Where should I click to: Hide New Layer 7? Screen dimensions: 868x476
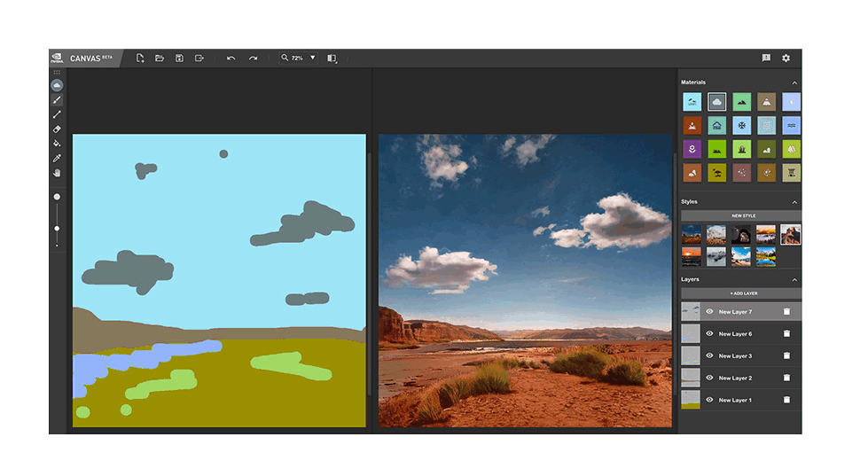(x=709, y=312)
